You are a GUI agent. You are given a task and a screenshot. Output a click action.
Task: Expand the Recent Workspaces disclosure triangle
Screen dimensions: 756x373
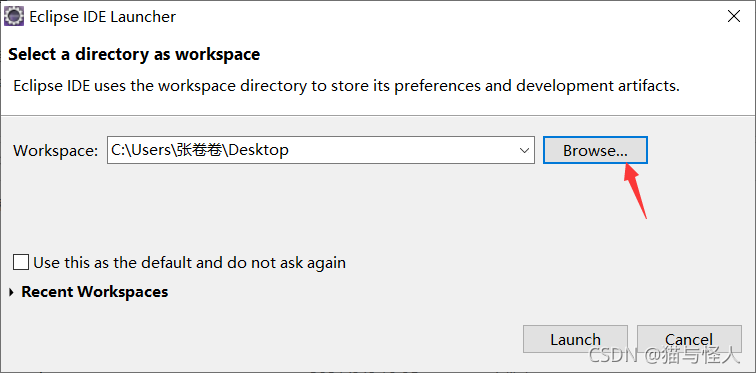[12, 292]
